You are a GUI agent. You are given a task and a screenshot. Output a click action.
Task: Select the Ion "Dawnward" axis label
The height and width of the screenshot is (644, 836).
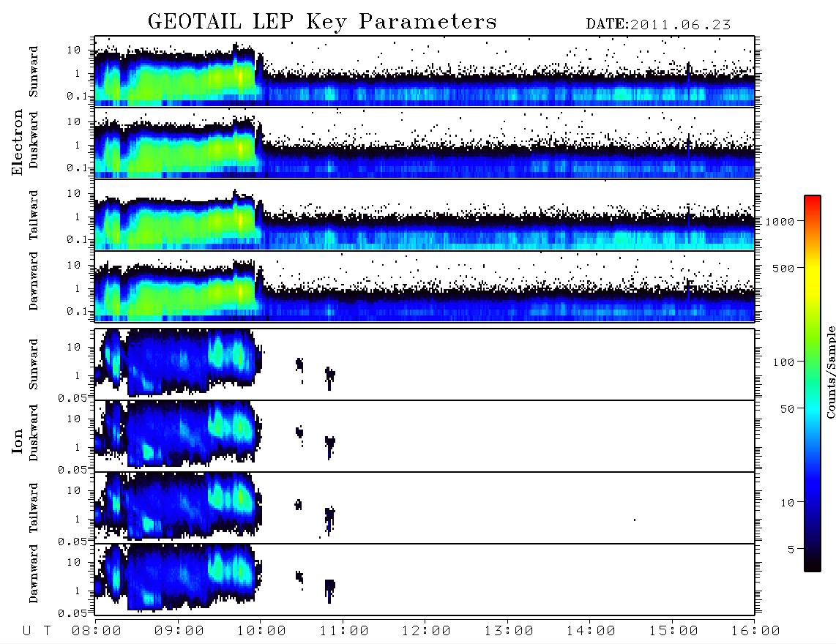point(34,574)
